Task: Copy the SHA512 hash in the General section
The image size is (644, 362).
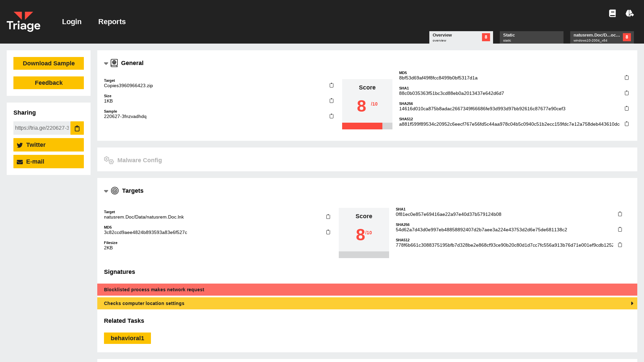Action: (x=627, y=124)
